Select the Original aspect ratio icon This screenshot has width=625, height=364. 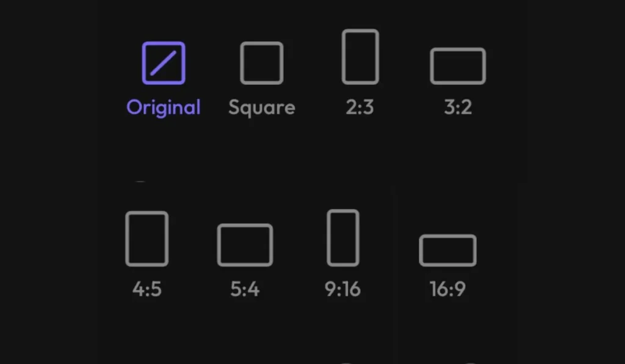coord(164,63)
